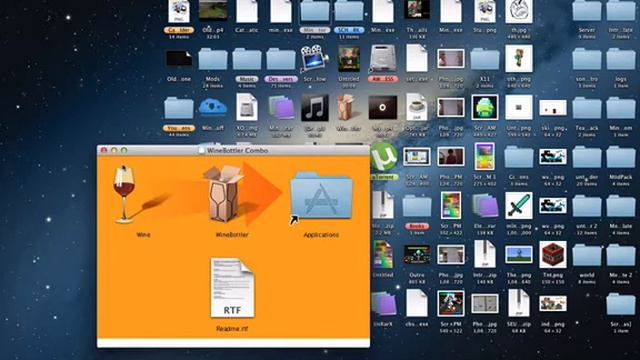
Task: Open the Music labeled folder
Action: pos(247,60)
